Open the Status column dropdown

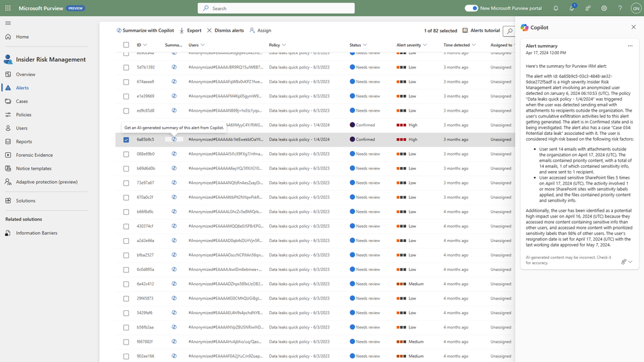click(365, 45)
